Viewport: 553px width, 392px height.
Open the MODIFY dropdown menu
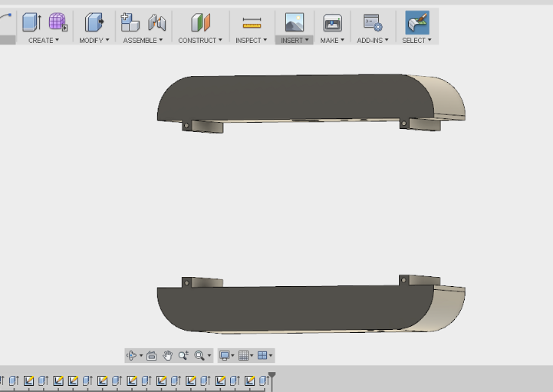[x=94, y=40]
